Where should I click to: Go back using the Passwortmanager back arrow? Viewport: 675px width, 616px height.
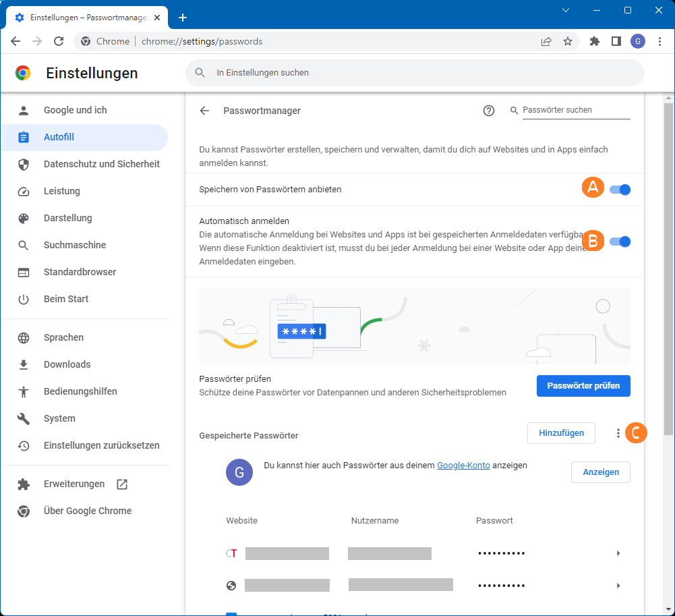point(204,111)
